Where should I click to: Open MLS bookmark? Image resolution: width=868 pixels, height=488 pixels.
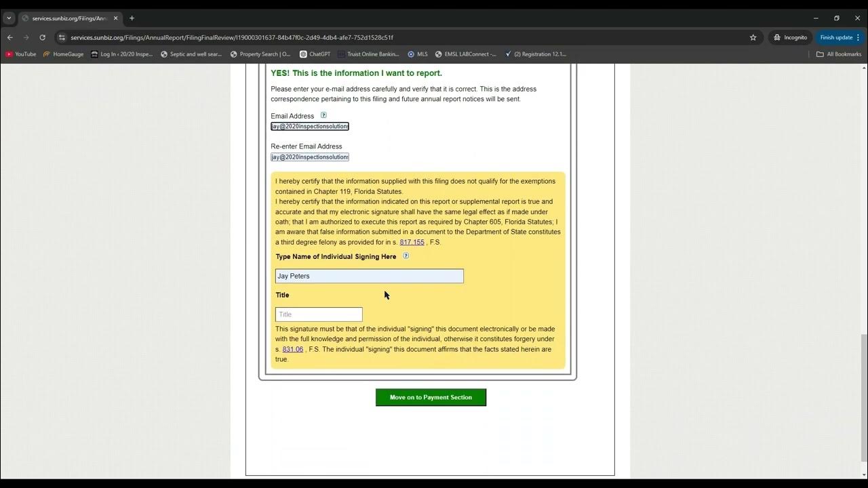tap(418, 54)
